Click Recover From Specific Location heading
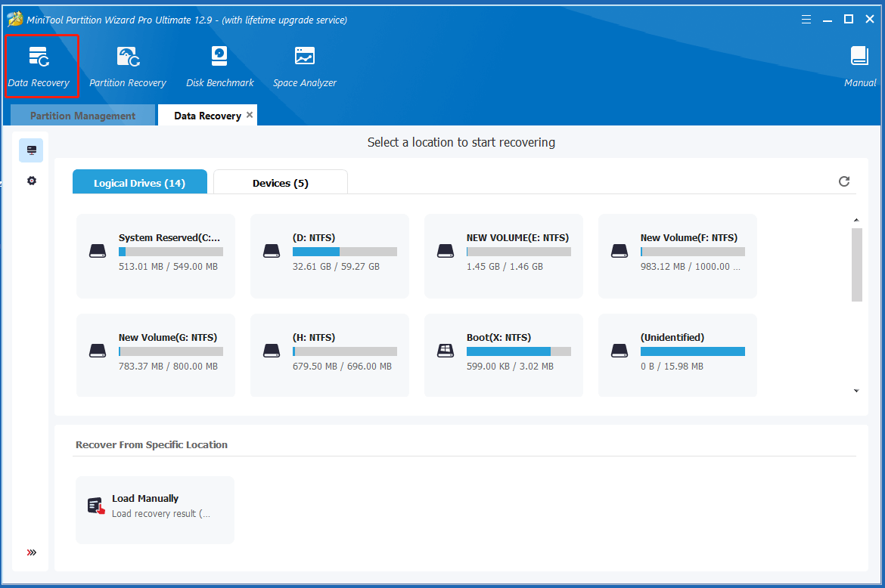Viewport: 885px width, 588px height. (x=151, y=445)
